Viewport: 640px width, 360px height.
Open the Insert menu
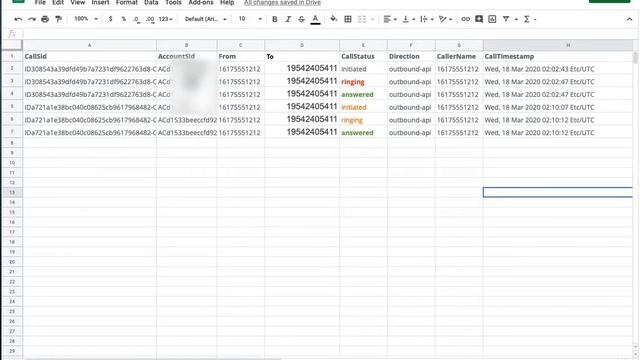(x=100, y=2)
